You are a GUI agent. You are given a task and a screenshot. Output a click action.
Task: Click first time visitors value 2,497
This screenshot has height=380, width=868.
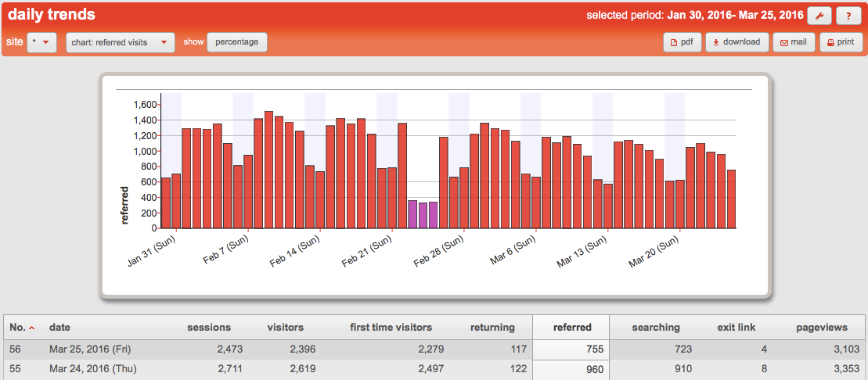tap(430, 370)
